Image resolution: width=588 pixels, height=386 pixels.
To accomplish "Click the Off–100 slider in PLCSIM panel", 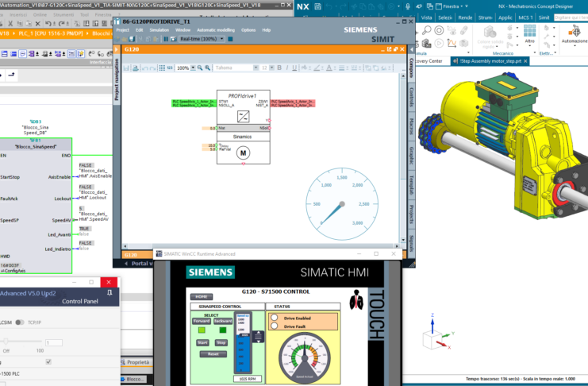I will tap(21, 342).
